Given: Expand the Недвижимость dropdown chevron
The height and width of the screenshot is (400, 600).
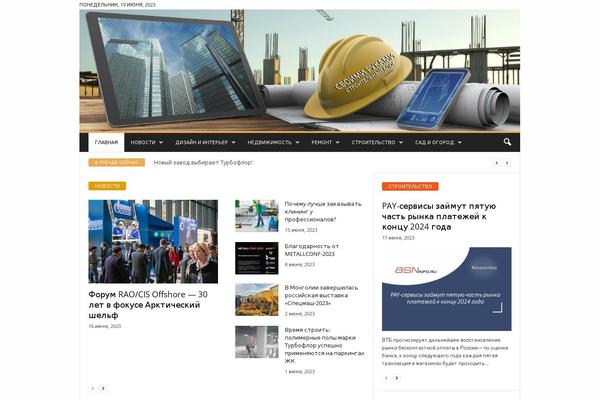Looking at the screenshot, I should pyautogui.click(x=297, y=142).
